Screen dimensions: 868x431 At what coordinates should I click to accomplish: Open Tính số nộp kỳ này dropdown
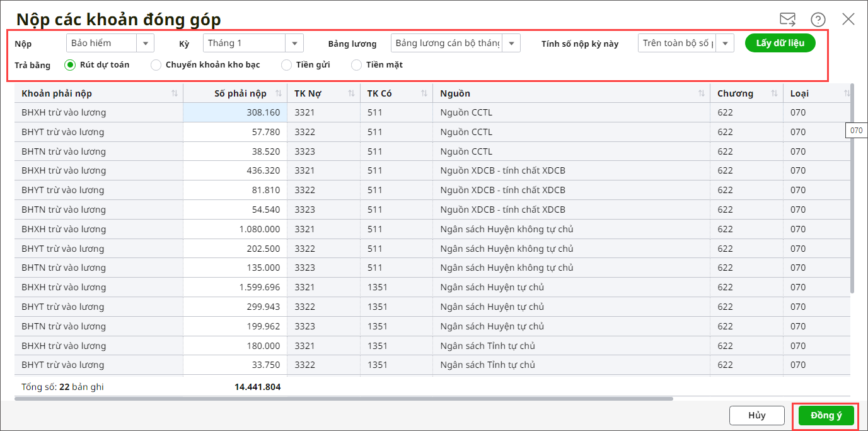pyautogui.click(x=725, y=43)
